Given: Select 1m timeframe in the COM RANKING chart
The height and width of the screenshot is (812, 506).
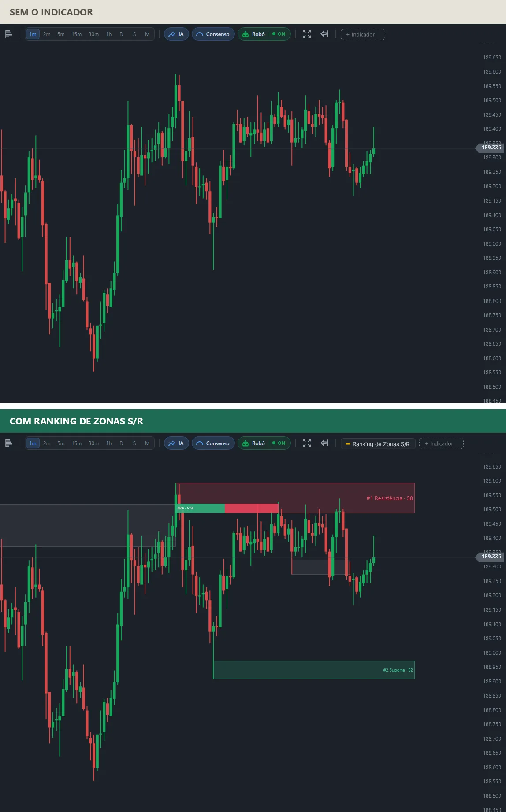Looking at the screenshot, I should [33, 443].
